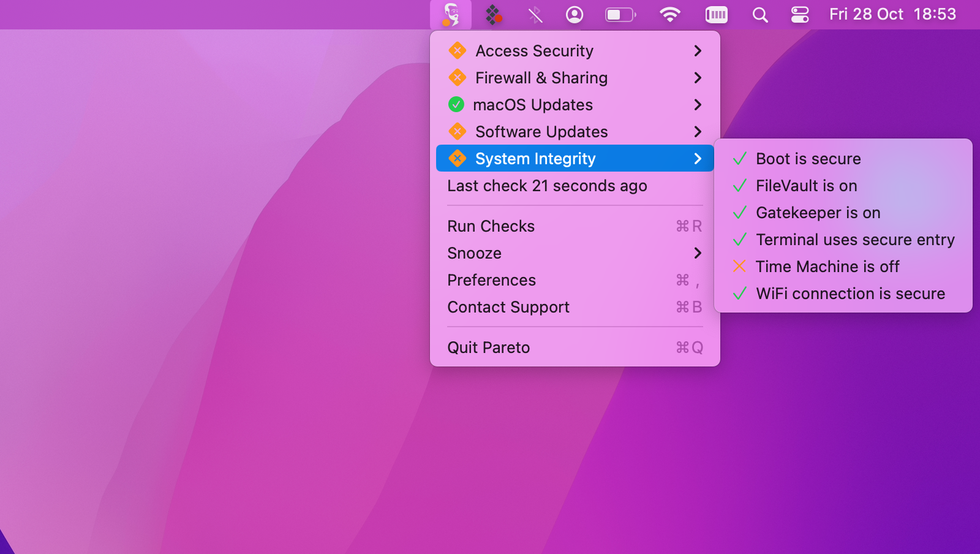Image resolution: width=980 pixels, height=554 pixels.
Task: Click orange X next to Time Machine is off
Action: point(739,267)
